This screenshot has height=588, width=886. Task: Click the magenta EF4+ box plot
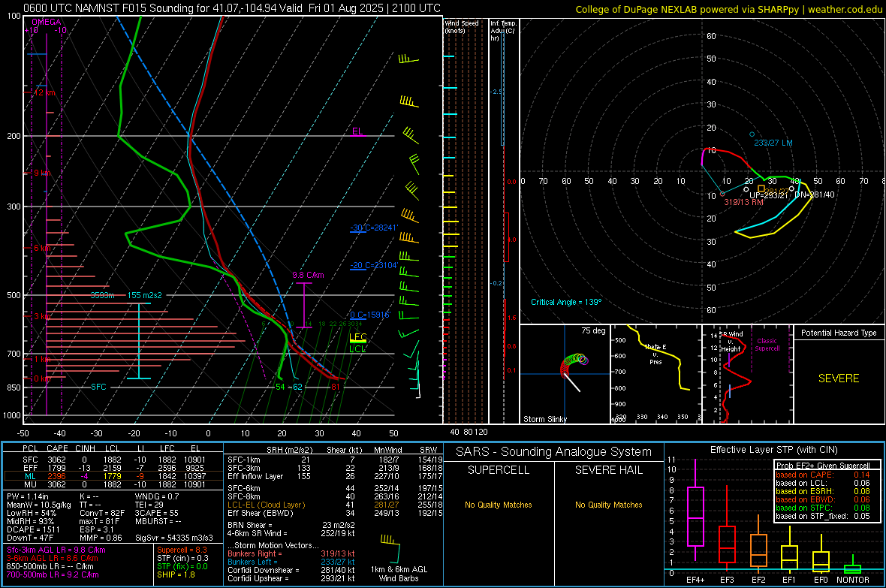click(695, 509)
